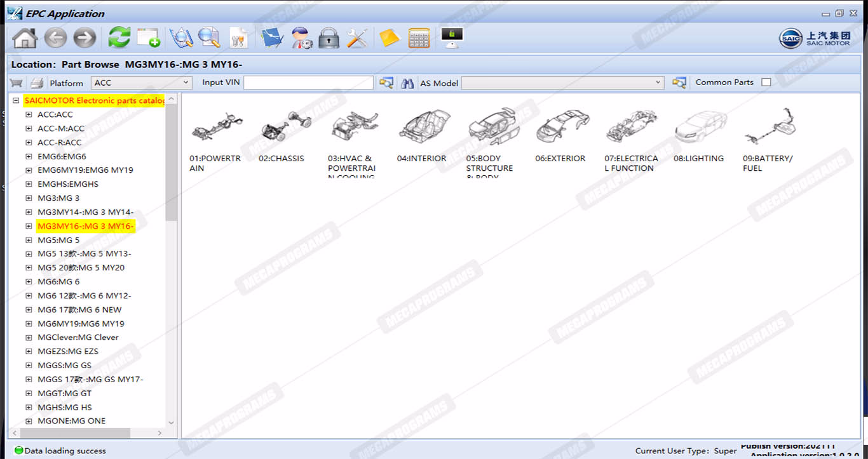Select MG5 20款:MG 5 MY20 entry

tap(81, 268)
